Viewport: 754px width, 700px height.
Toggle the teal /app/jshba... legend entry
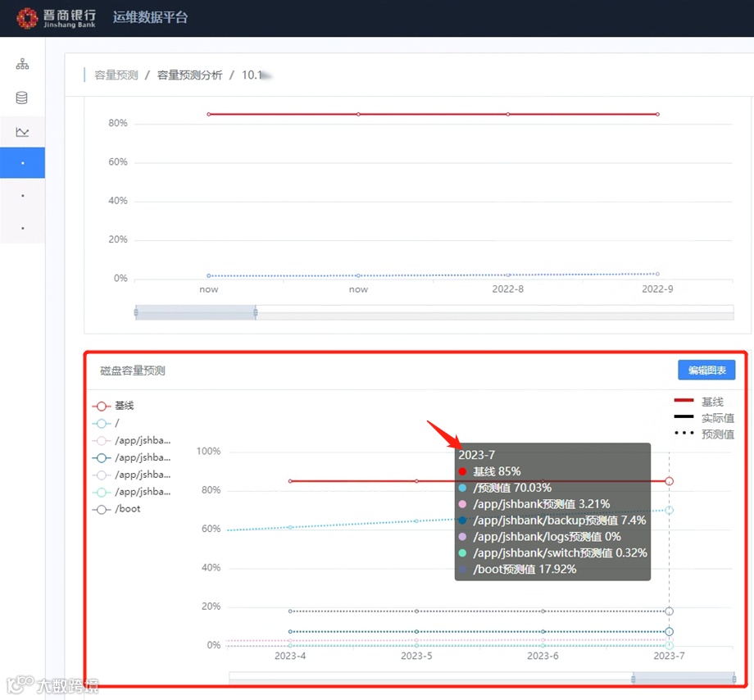(131, 492)
